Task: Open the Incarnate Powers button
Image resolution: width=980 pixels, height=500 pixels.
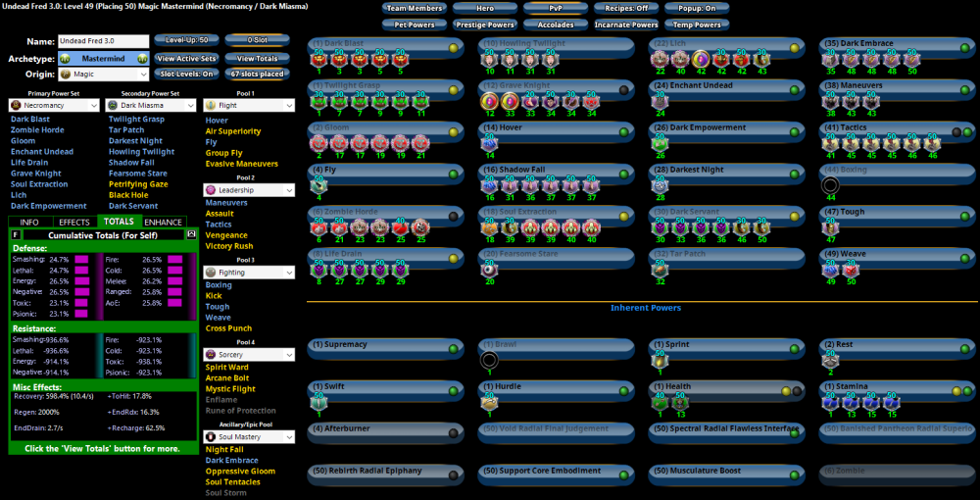Action: click(626, 25)
